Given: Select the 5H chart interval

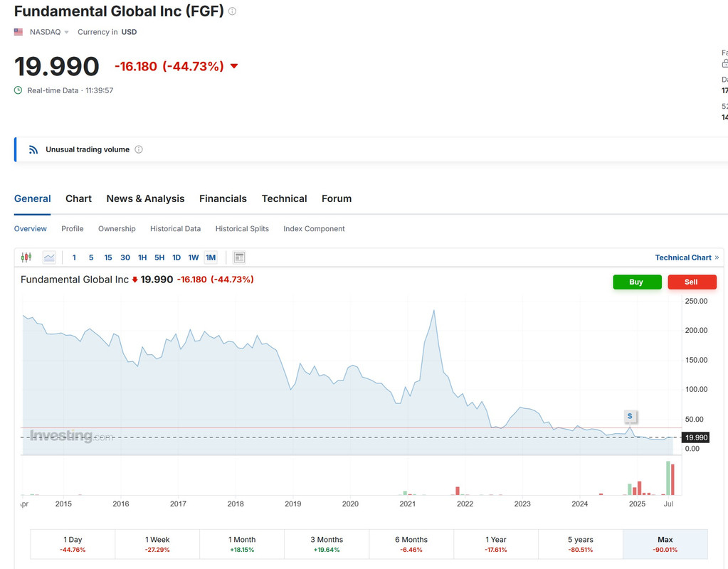Looking at the screenshot, I should [159, 257].
